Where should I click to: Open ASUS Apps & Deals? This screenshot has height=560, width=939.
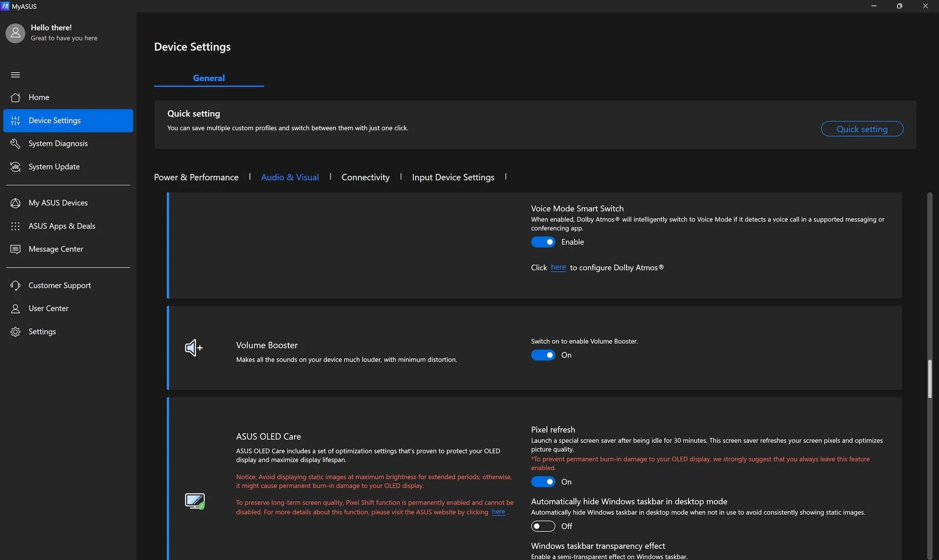pyautogui.click(x=68, y=226)
